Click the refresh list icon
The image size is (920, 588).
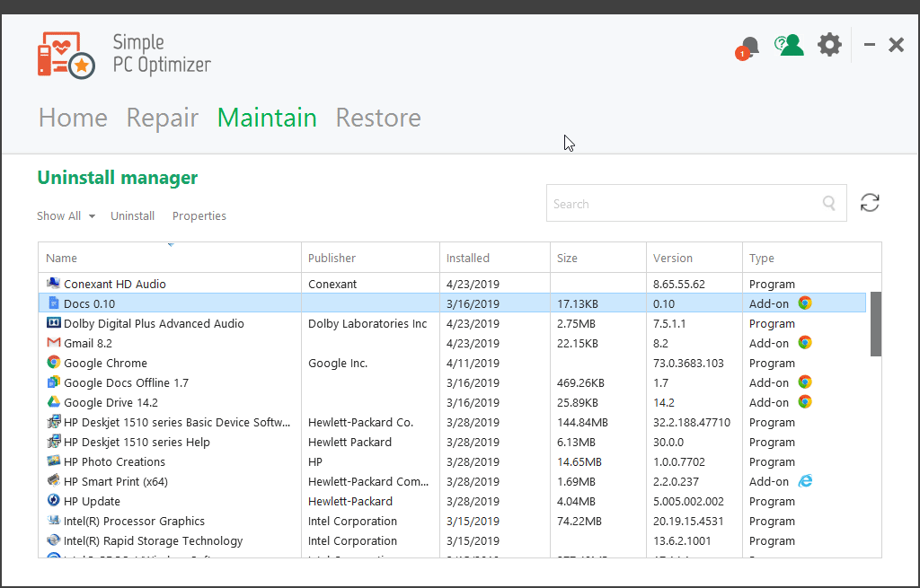870,203
